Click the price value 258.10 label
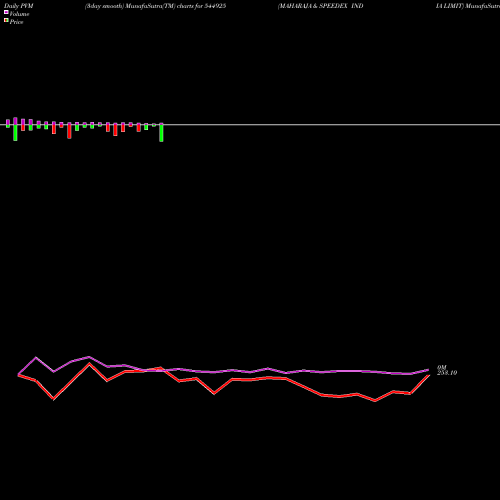This screenshot has height=500, width=500. 447,373
